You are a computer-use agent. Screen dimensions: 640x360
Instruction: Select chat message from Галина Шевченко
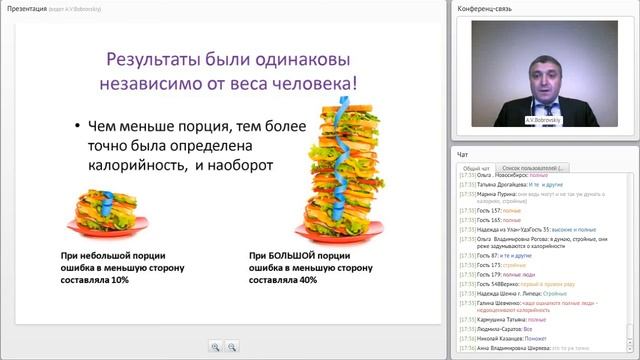529,307
